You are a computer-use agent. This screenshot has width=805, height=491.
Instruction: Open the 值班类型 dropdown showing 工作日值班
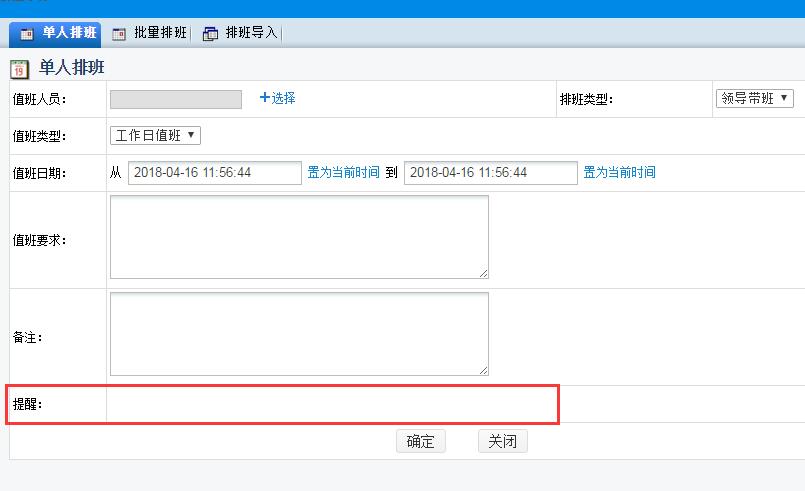[155, 135]
